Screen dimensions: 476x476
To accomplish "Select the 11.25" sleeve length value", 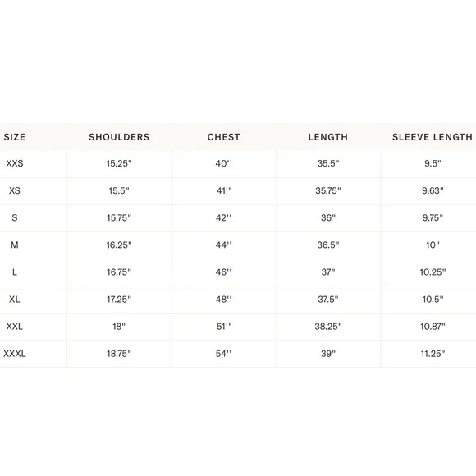I will click(433, 354).
